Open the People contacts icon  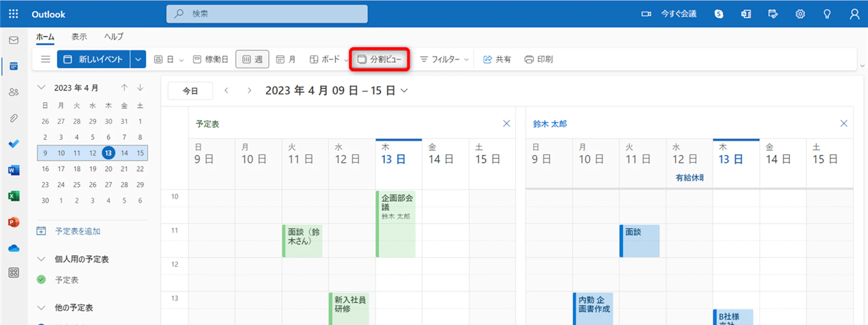[14, 92]
